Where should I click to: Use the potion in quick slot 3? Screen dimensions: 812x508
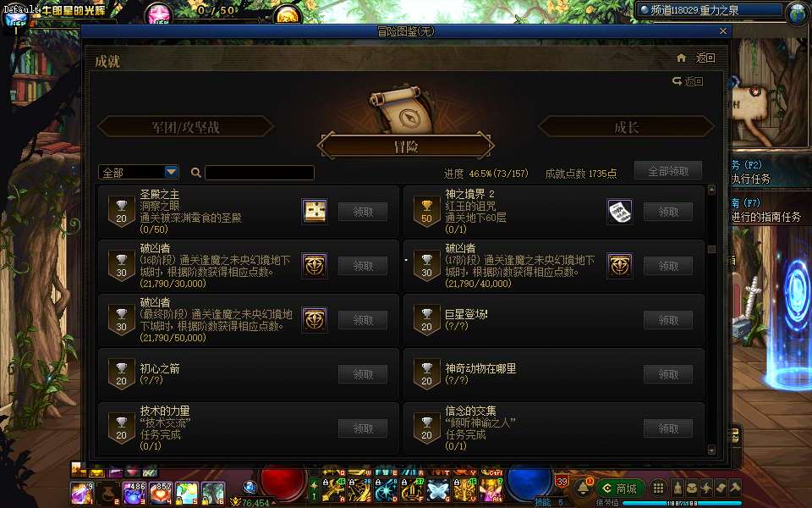[x=134, y=493]
